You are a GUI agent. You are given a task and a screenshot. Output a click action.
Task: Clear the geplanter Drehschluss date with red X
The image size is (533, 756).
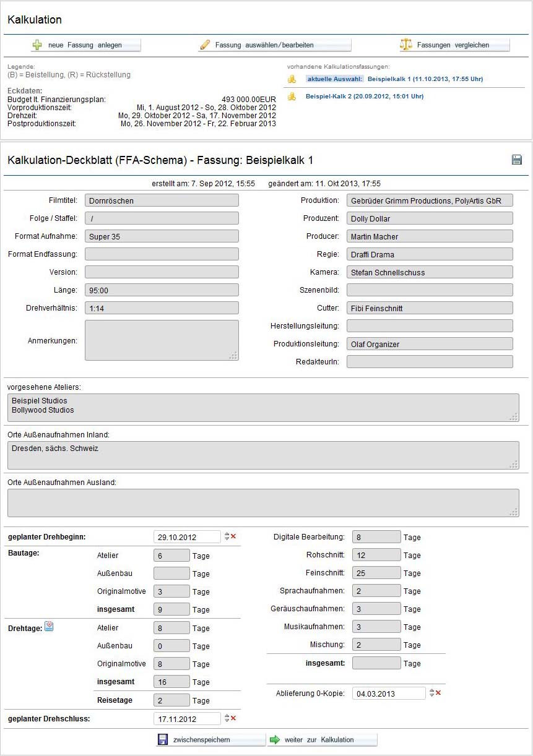tap(233, 718)
